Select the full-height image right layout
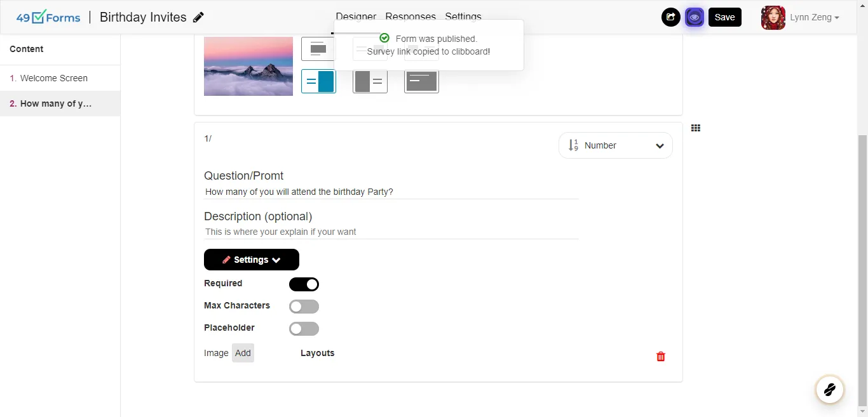This screenshot has width=868, height=417. 318,81
